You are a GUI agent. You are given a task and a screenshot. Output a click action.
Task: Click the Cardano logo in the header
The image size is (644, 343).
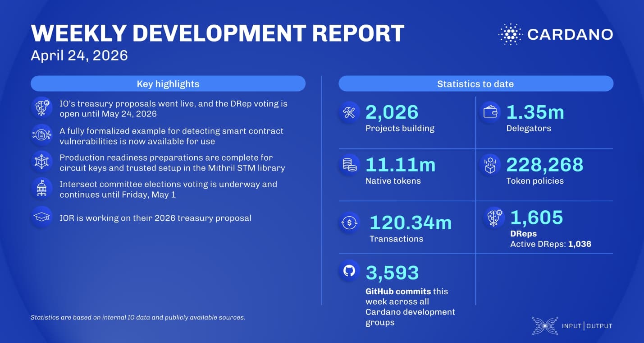(x=556, y=33)
